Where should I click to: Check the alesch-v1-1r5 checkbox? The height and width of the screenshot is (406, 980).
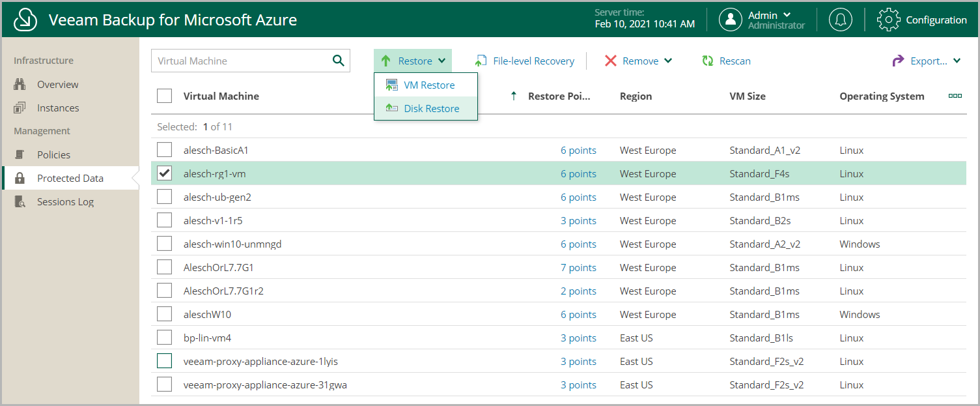pos(165,220)
